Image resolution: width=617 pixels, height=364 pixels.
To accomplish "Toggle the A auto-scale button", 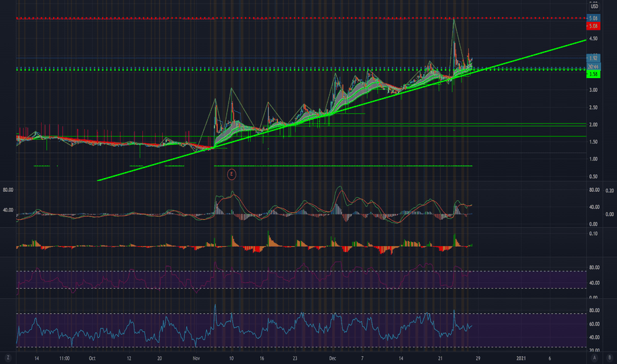I will pos(594,357).
